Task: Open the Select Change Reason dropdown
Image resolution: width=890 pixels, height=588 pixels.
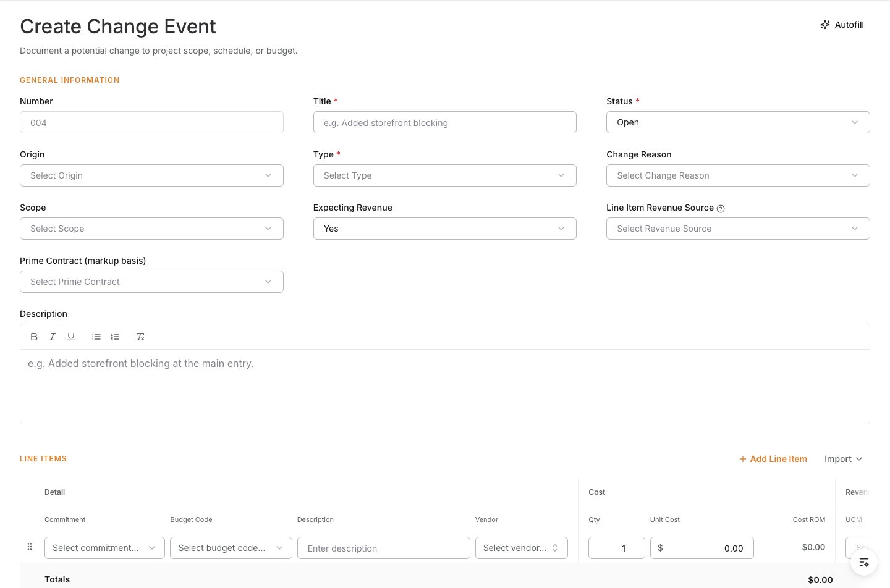Action: [738, 175]
